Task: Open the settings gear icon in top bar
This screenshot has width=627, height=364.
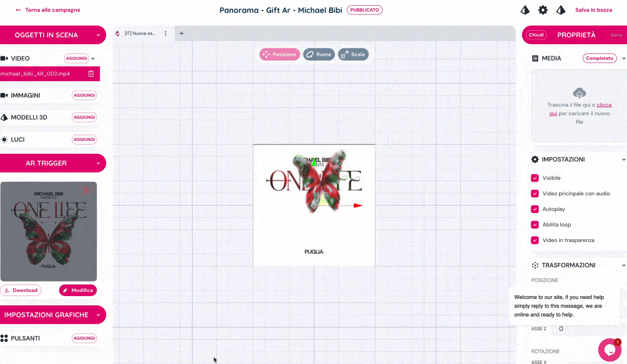Action: [543, 10]
